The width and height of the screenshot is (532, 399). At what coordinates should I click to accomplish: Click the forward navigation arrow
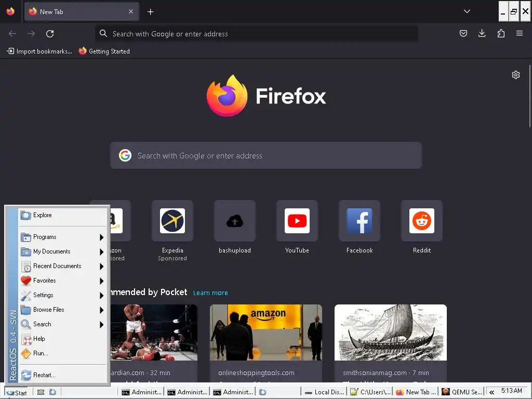[x=31, y=34]
